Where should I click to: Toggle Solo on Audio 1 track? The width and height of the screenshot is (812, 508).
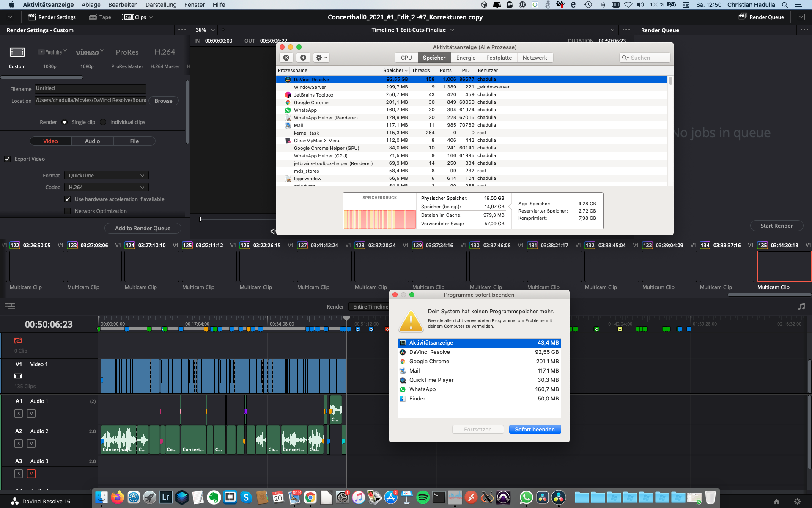[19, 414]
